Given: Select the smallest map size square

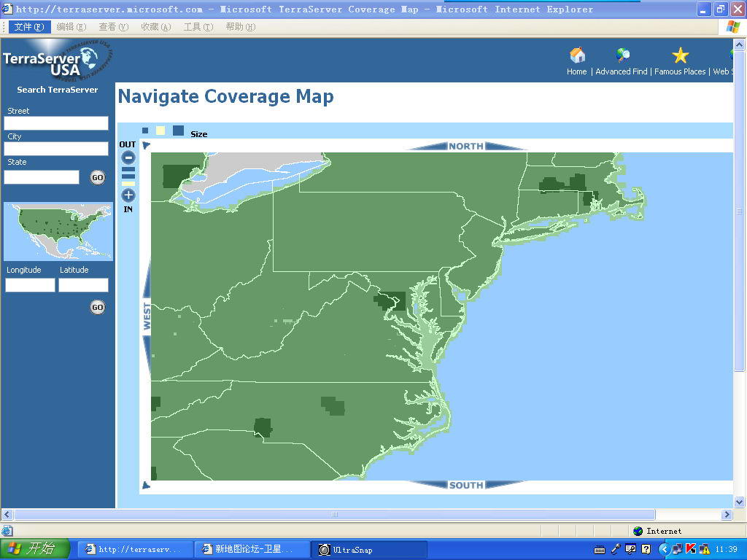Looking at the screenshot, I should pyautogui.click(x=145, y=131).
